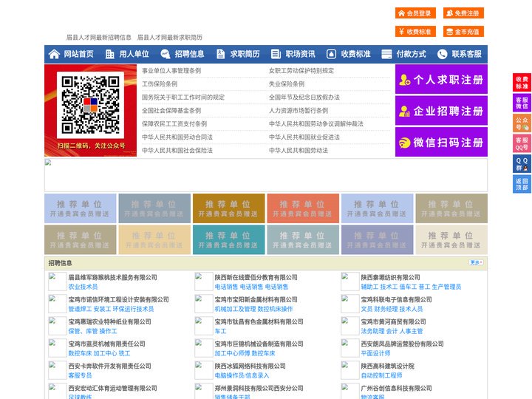Click the coral-red 推荐单位 tile
The height and width of the screenshot is (399, 532).
point(303,208)
